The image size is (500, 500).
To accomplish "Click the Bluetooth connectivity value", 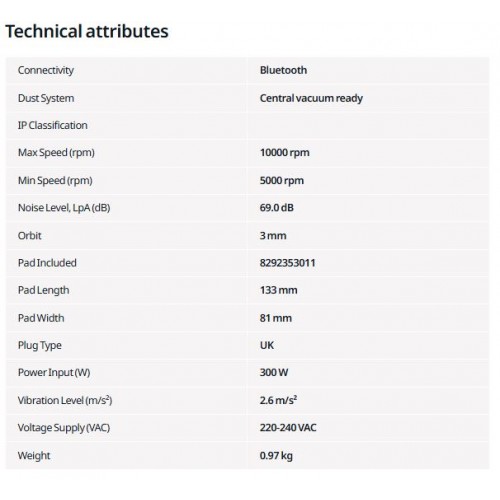I will (x=283, y=70).
